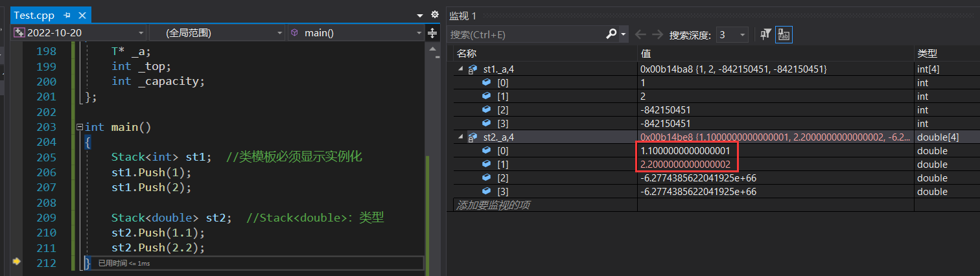Viewport: 980px width, 276px height.
Task: Open the 全局范围 scope dropdown
Action: (x=217, y=32)
